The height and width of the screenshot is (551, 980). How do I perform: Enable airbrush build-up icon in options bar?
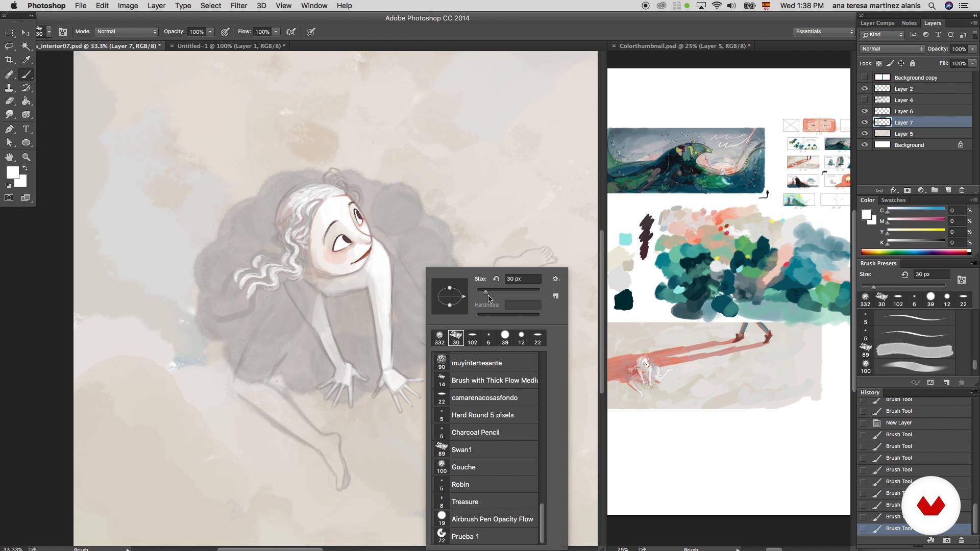(291, 32)
